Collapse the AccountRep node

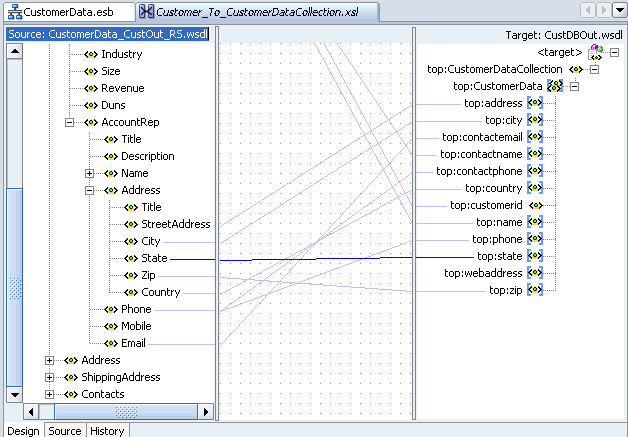pyautogui.click(x=69, y=123)
